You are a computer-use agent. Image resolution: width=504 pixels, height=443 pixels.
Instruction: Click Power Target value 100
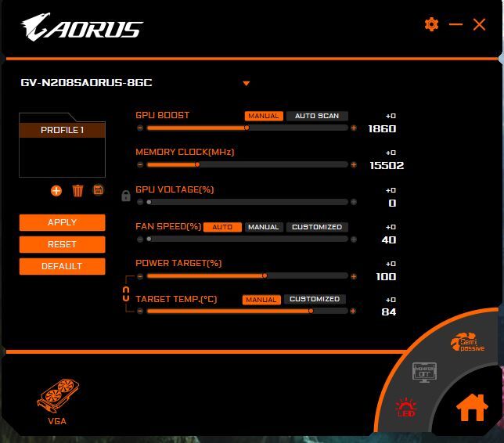point(386,277)
